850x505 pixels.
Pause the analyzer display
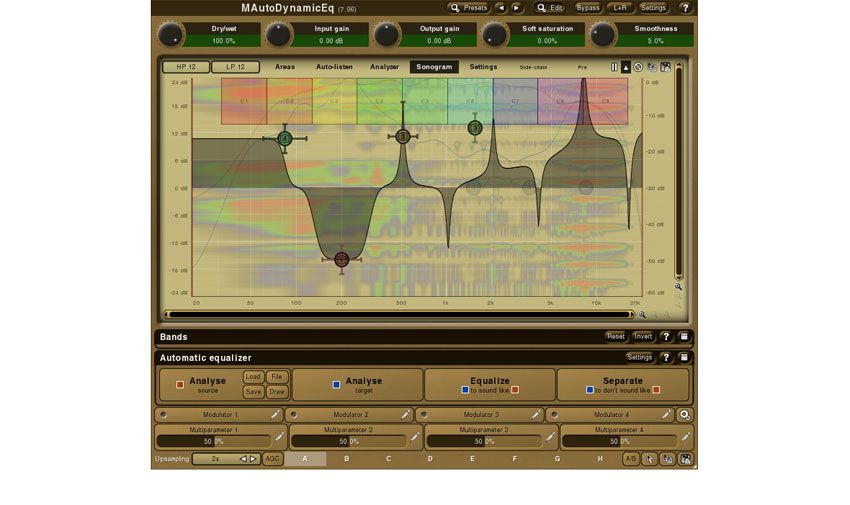614,67
